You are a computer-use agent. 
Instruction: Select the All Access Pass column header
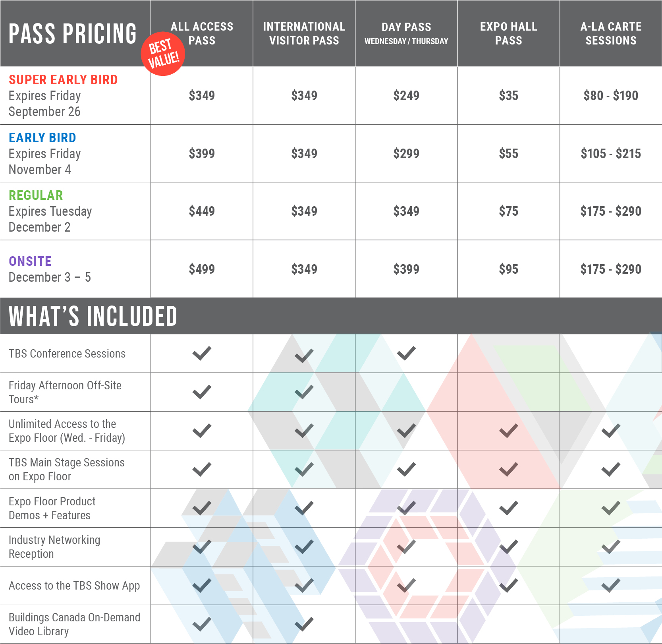point(202,33)
